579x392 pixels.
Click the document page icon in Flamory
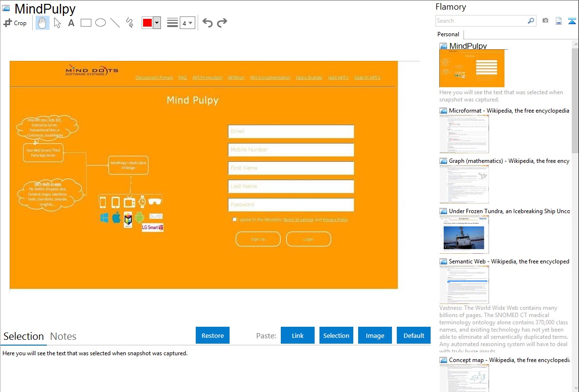tap(559, 21)
